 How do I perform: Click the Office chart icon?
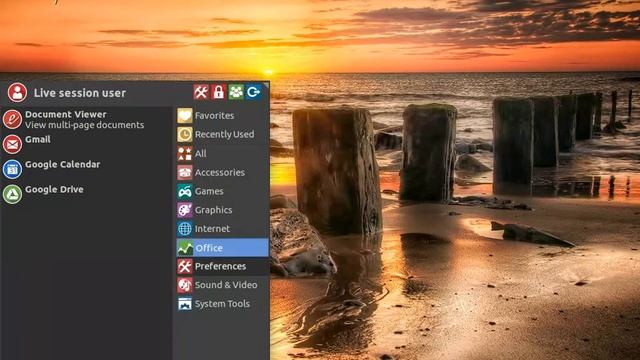click(184, 248)
